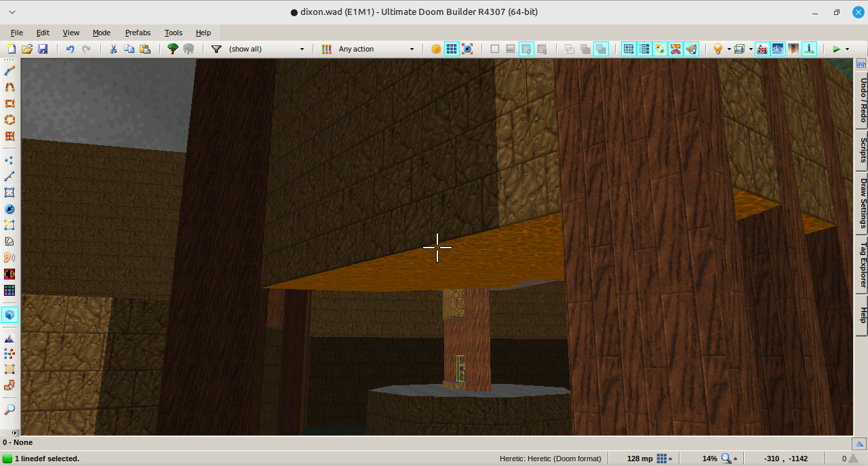Undo the last action
Viewport: 868px width, 466px height.
pos(70,49)
